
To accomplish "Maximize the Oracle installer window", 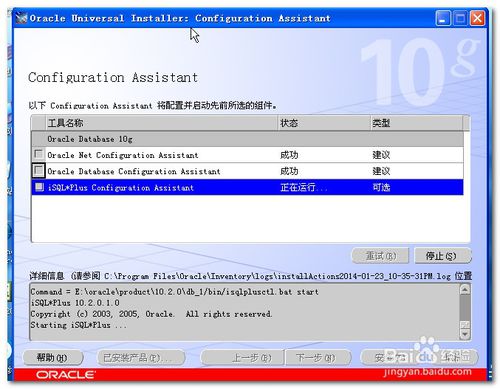I will point(460,18).
